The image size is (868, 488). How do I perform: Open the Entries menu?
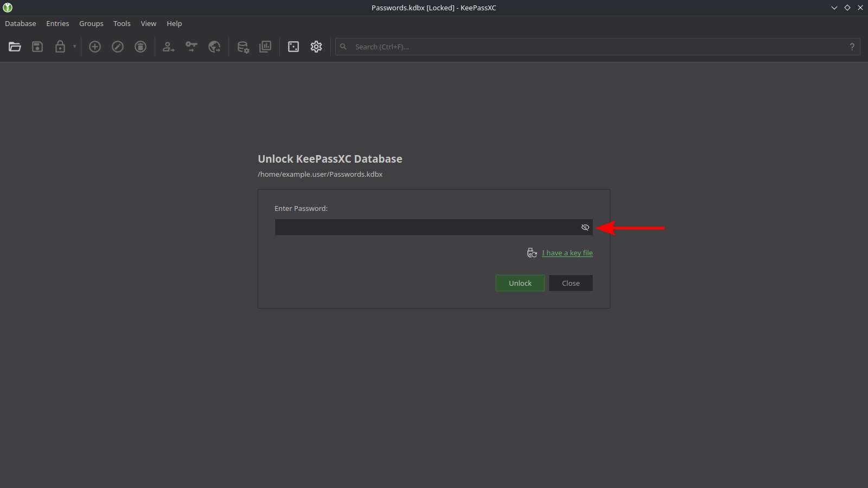point(58,23)
